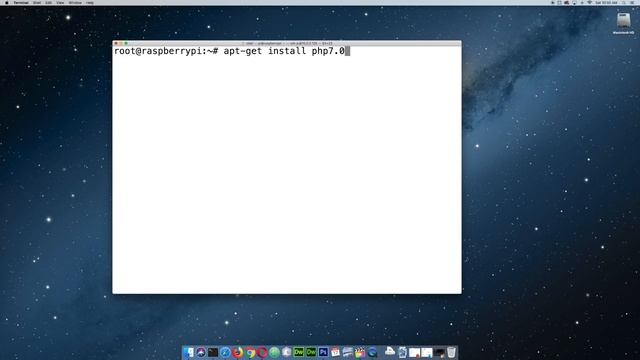
Task: Open the Terminal icon in the Dock
Action: pos(213,352)
